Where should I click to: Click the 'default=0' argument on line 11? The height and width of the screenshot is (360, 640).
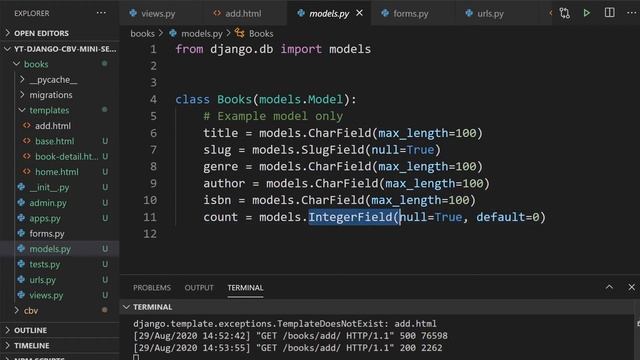pyautogui.click(x=507, y=217)
